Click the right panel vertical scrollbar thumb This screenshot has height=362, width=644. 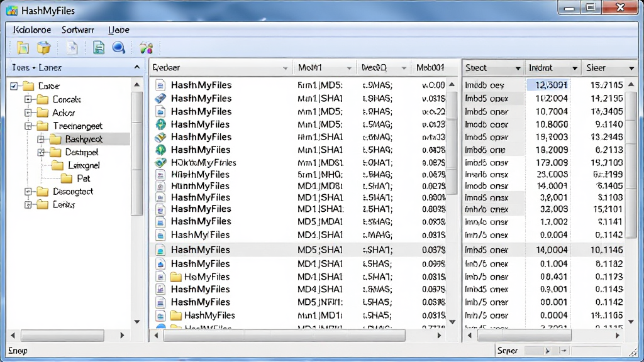click(x=631, y=165)
